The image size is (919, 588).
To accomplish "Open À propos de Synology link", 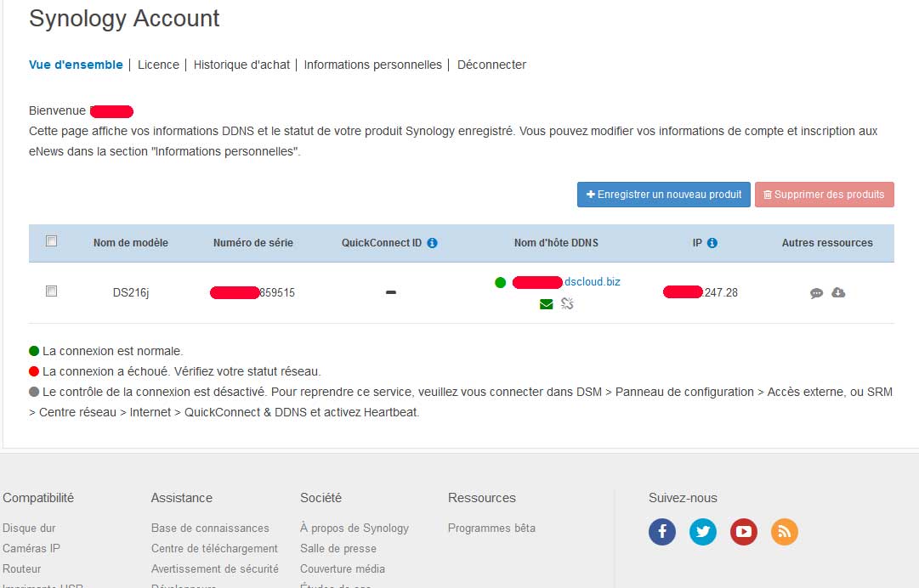I will pyautogui.click(x=355, y=529).
